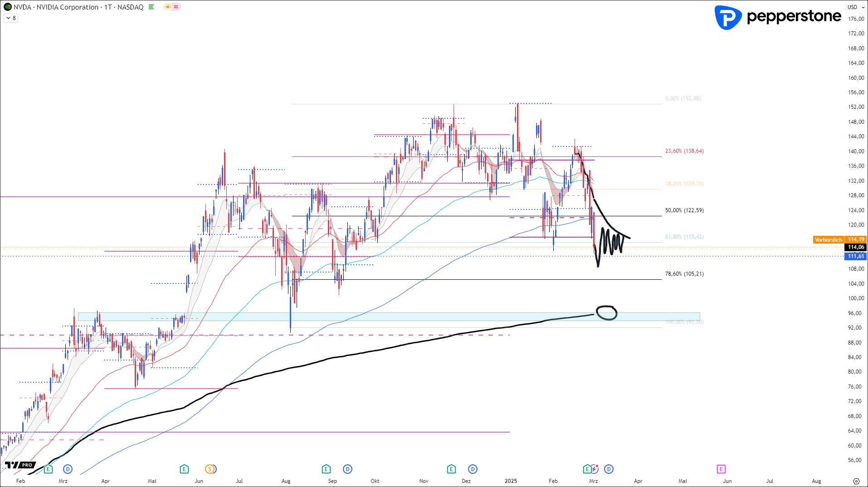Click the Okt label on the time axis

coord(375,481)
